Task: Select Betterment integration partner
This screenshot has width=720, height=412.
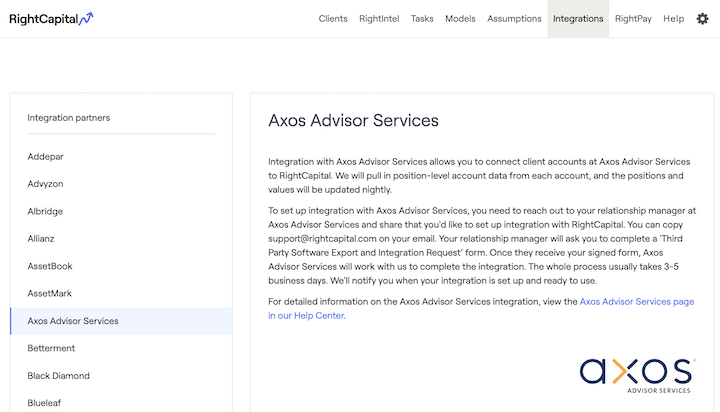Action: 51,348
